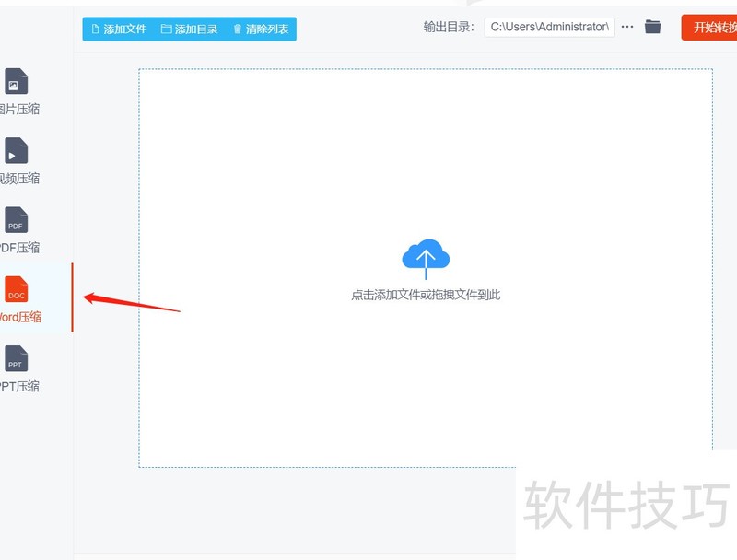Click the folder icon on 添加目录
This screenshot has height=560, width=737.
coord(167,29)
